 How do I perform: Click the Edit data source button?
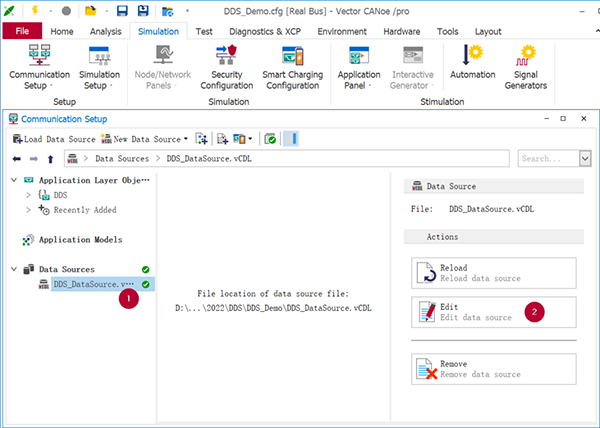click(494, 312)
